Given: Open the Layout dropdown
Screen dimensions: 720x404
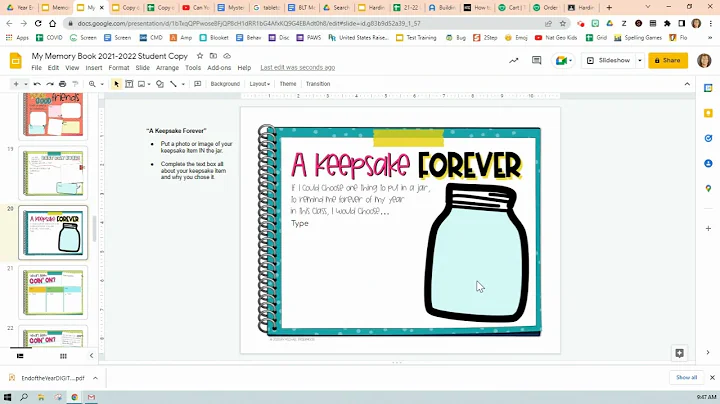Looking at the screenshot, I should pos(259,84).
